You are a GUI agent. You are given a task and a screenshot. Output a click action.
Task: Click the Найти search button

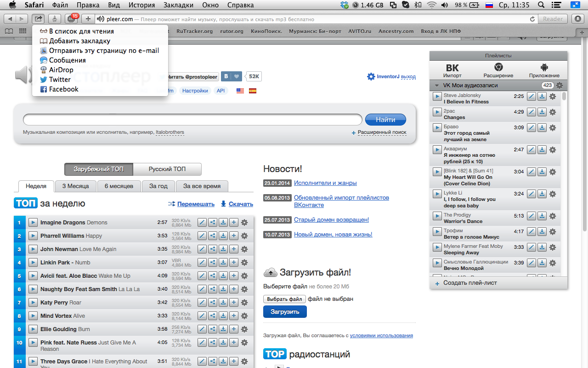[385, 120]
